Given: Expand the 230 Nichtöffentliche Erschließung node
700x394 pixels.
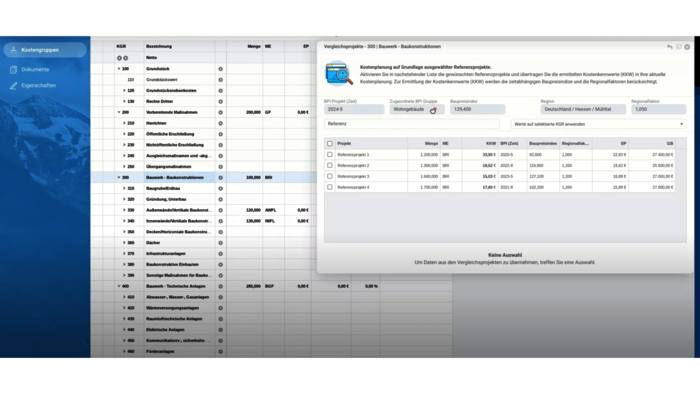Looking at the screenshot, I should coord(124,145).
